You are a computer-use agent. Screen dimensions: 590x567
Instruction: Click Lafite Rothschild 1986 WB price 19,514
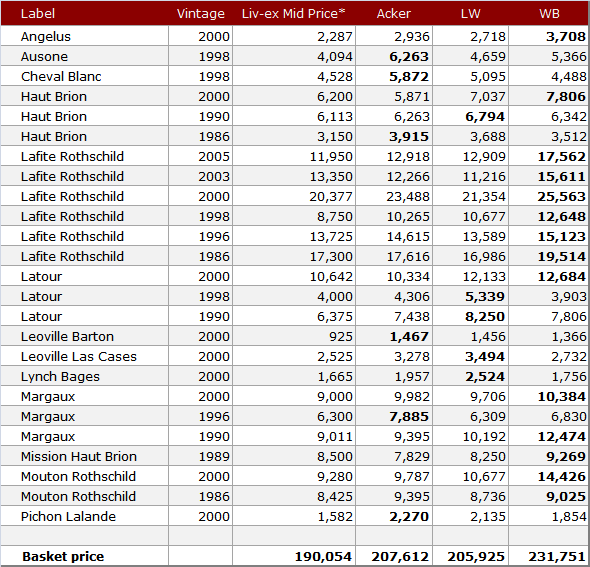click(561, 256)
